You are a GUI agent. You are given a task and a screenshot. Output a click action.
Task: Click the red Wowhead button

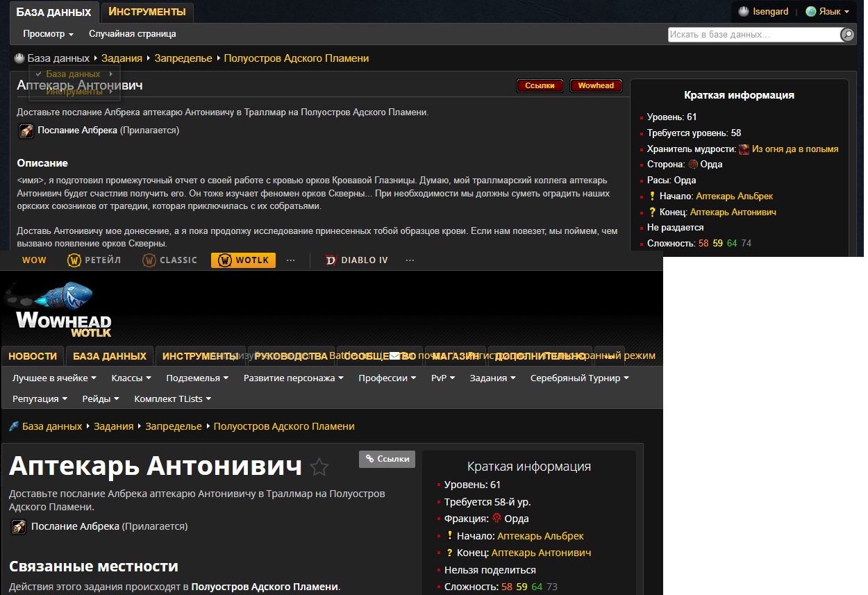(x=596, y=85)
